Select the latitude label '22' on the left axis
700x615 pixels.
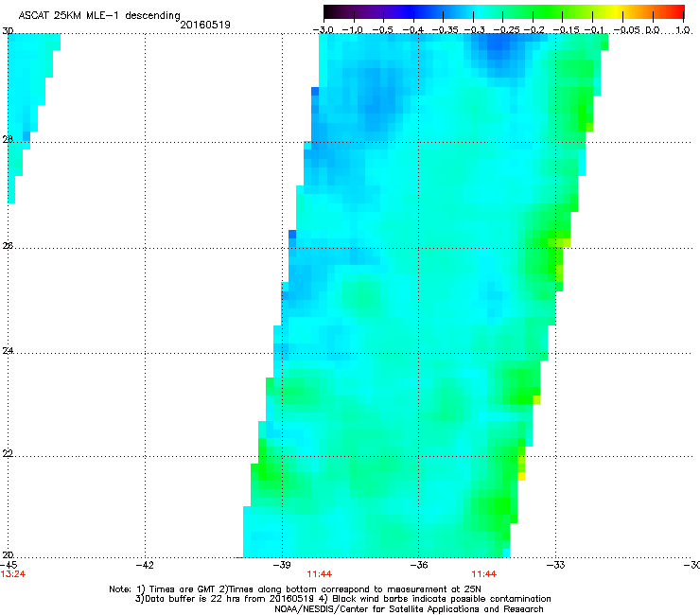pyautogui.click(x=8, y=453)
